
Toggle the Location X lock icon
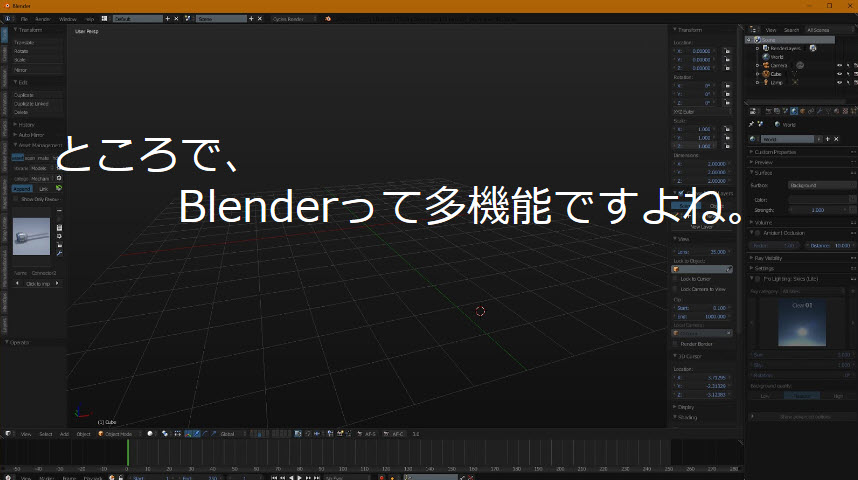(727, 51)
